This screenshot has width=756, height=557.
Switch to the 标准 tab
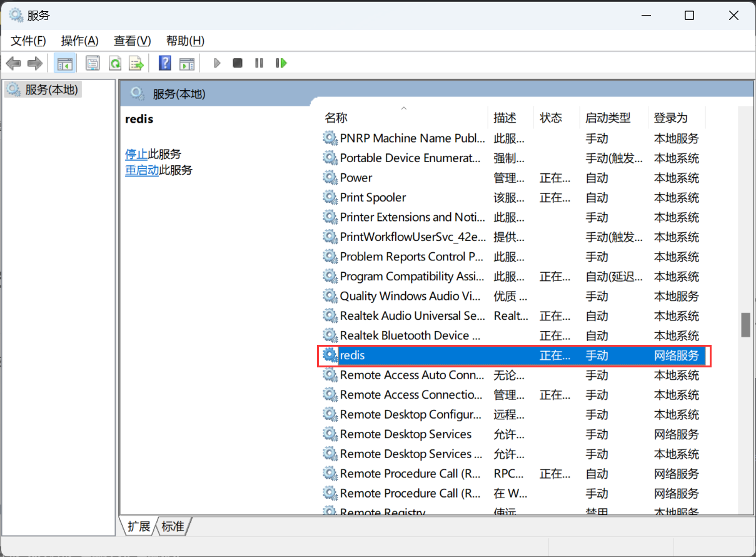[173, 526]
